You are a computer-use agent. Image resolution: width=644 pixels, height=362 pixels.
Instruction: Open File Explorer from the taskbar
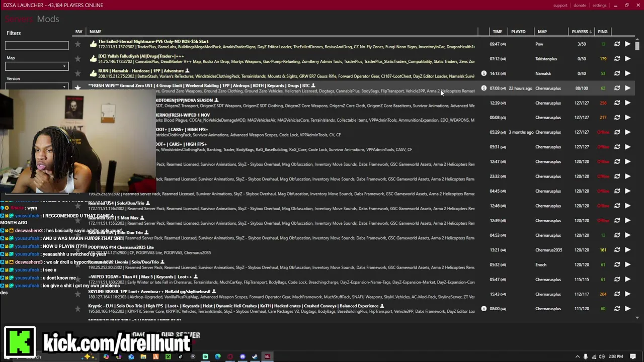143,357
